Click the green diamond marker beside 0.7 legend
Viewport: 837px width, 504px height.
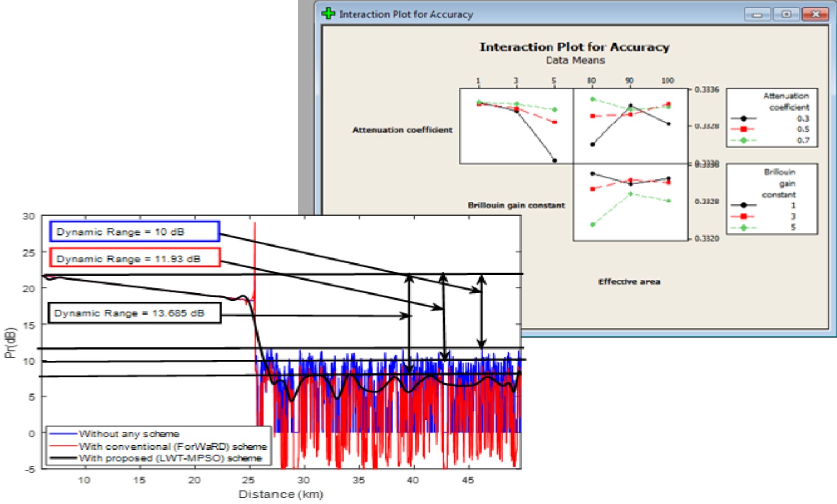[744, 141]
